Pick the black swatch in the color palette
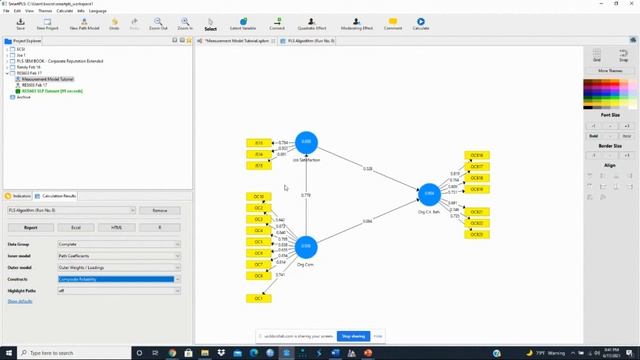The image size is (640, 360). tap(588, 107)
